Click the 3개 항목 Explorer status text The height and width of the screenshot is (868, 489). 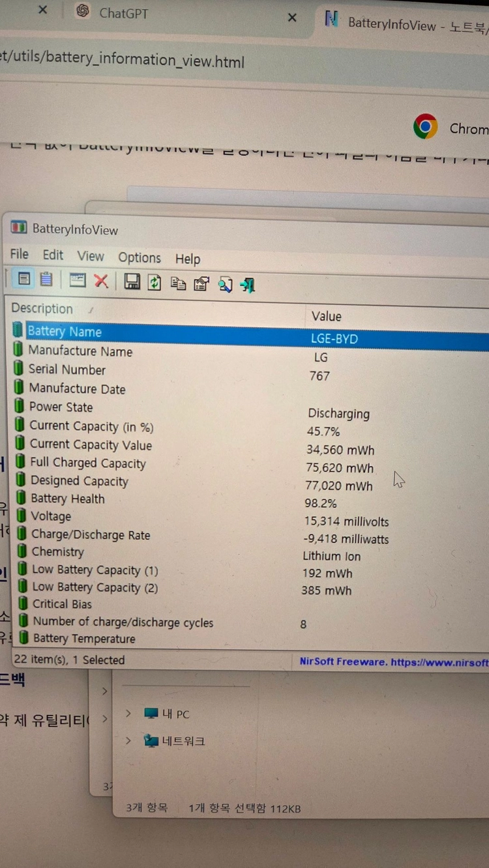pyautogui.click(x=147, y=808)
